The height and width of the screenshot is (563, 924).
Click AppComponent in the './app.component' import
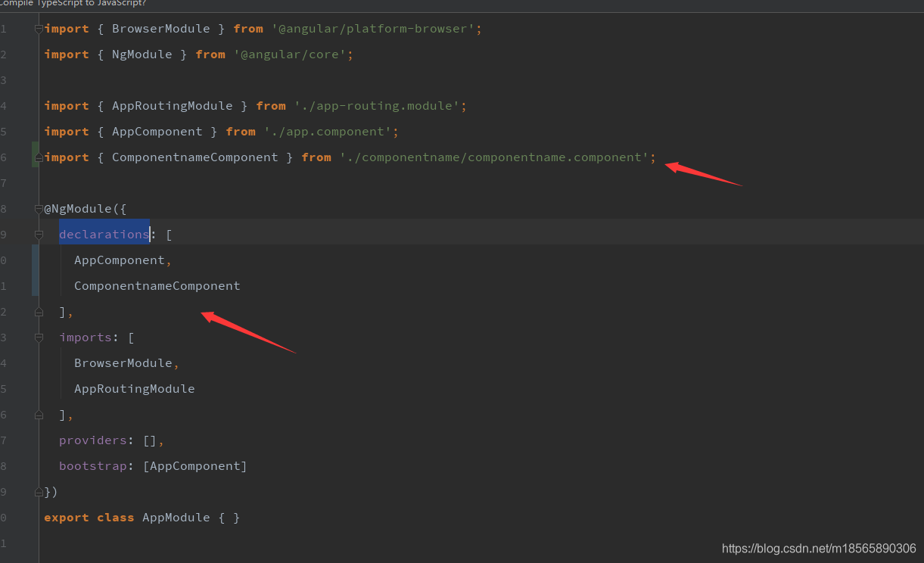point(157,132)
